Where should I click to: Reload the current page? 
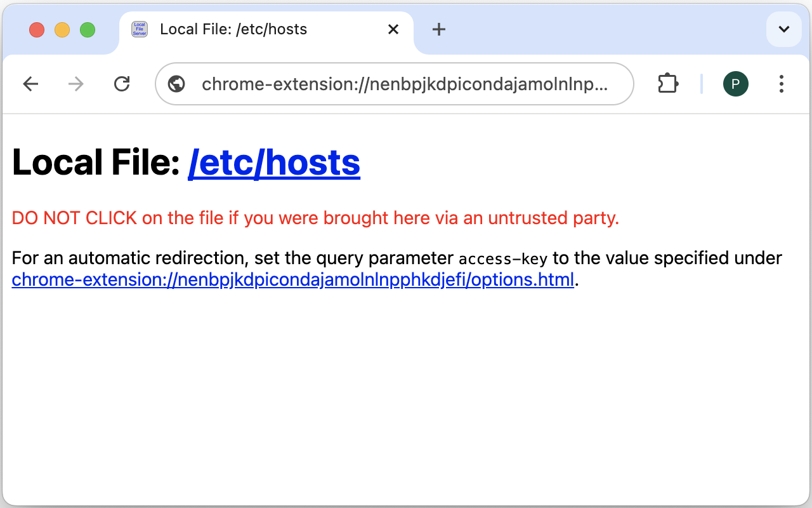(x=122, y=83)
